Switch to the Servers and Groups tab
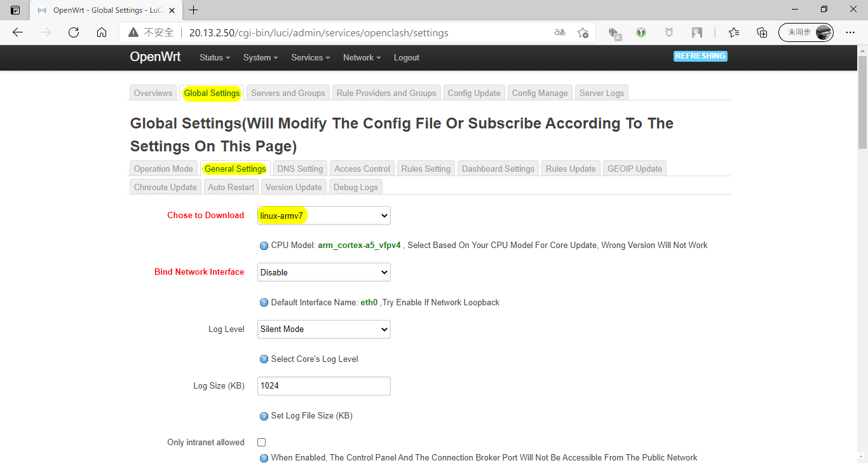 pos(288,93)
